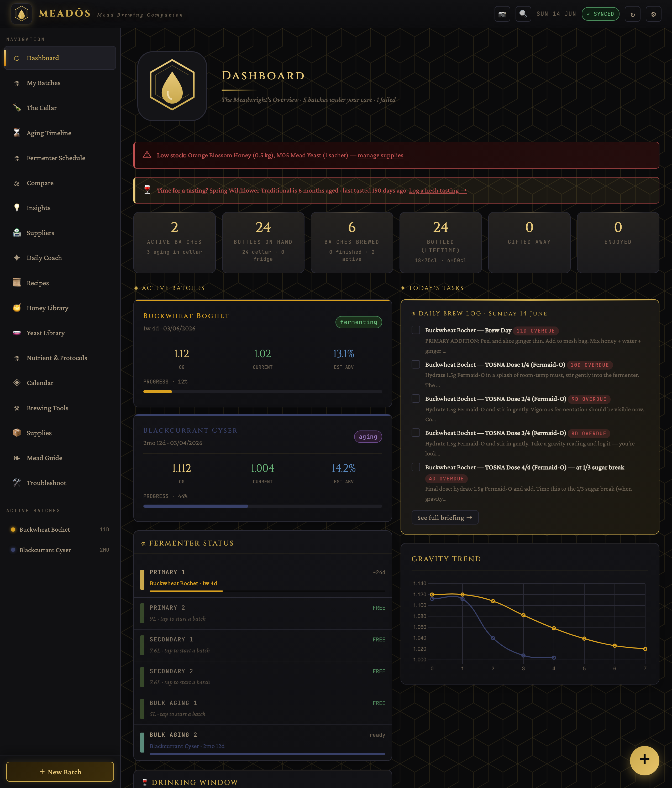Click the Active Batches stat card
The image size is (672, 788).
[x=175, y=242]
